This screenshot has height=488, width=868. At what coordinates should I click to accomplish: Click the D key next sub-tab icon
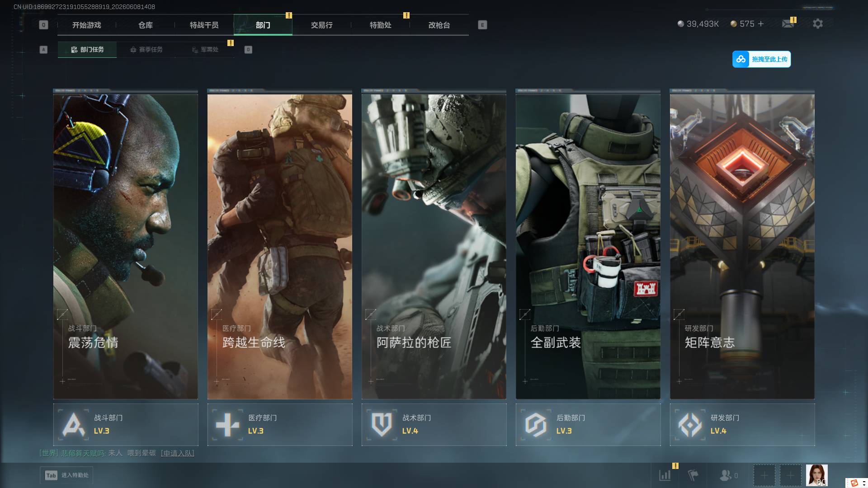[x=248, y=50]
